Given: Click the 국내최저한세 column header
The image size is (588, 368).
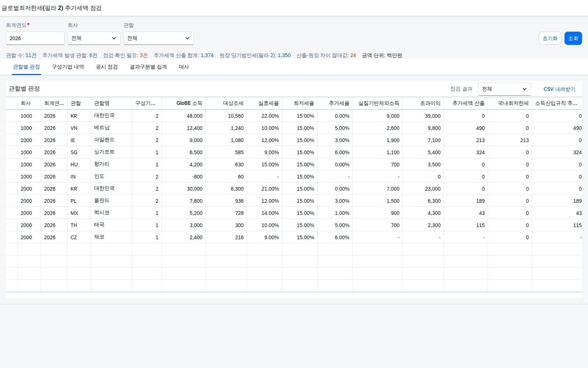Looking at the screenshot, I should click(x=510, y=103).
